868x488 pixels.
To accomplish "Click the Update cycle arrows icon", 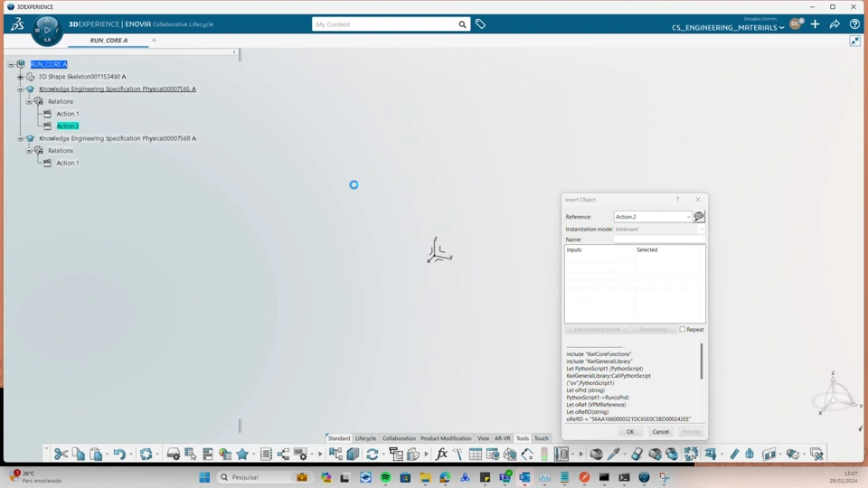I will [146, 455].
